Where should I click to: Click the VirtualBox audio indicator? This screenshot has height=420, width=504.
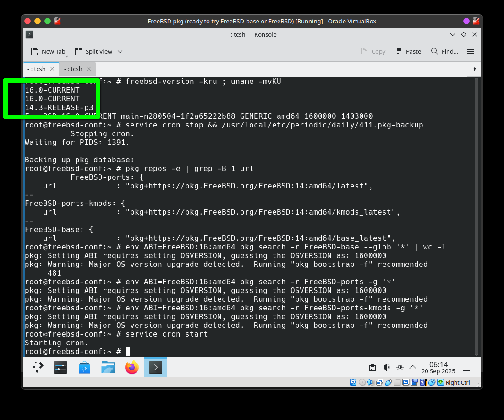click(371, 382)
